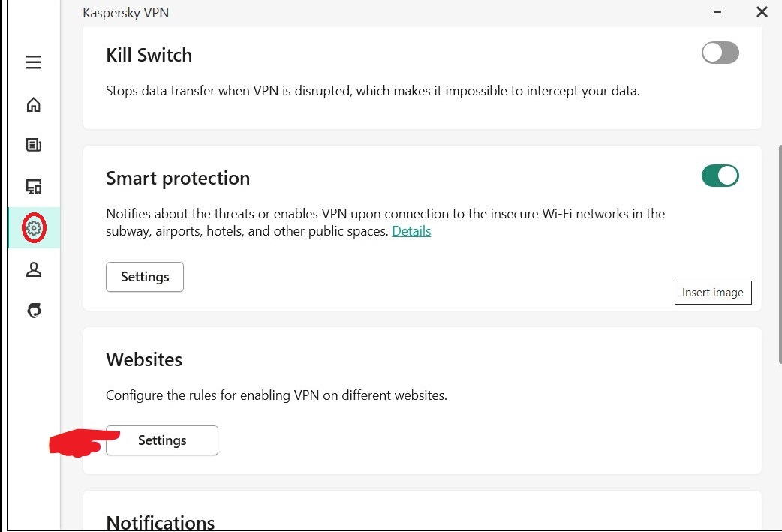
Task: Click the Kill Switch heading
Action: click(149, 55)
